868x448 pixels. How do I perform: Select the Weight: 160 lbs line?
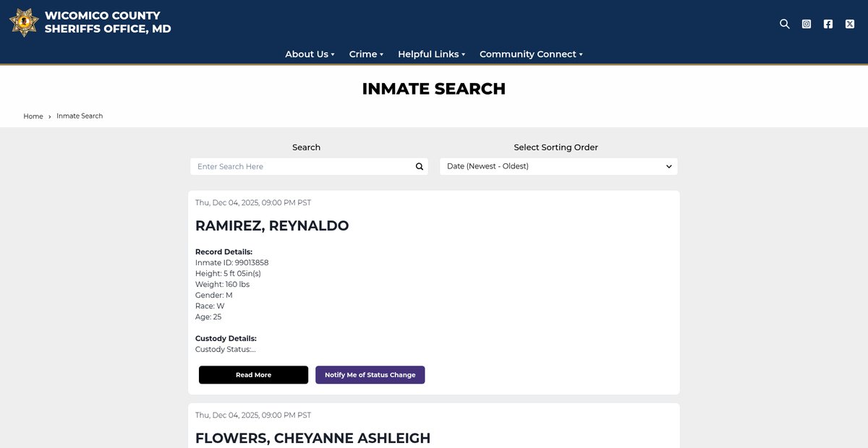point(222,285)
